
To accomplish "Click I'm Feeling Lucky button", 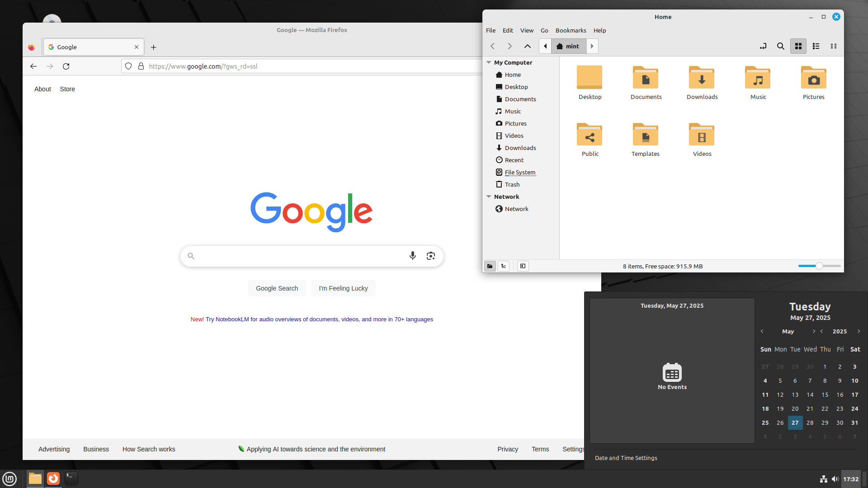I will coord(343,288).
